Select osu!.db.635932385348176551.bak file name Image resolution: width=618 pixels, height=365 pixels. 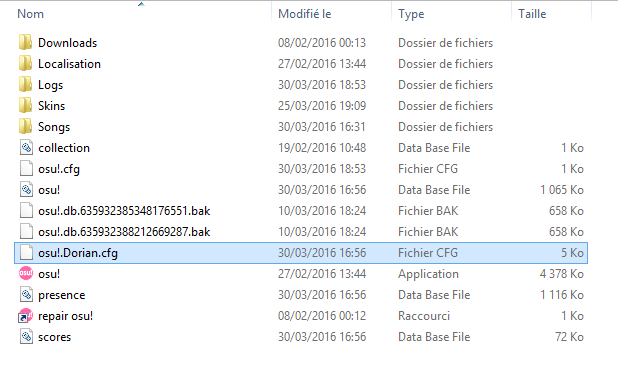124,211
